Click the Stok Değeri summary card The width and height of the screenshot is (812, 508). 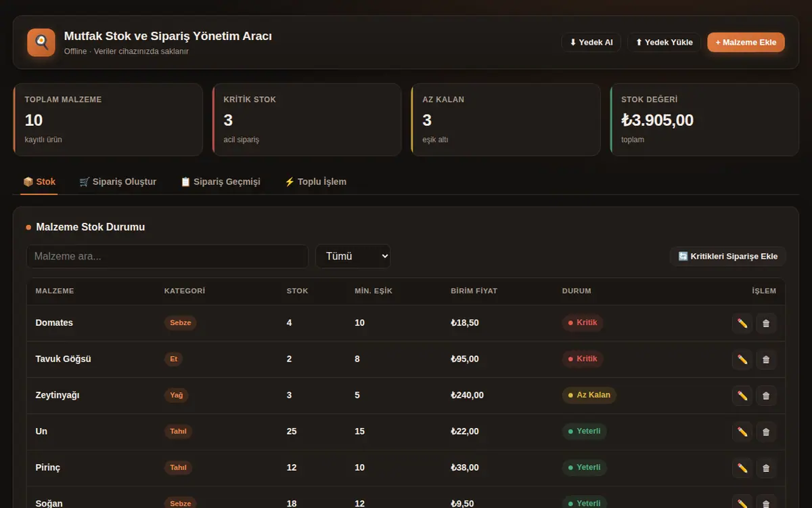[704, 120]
